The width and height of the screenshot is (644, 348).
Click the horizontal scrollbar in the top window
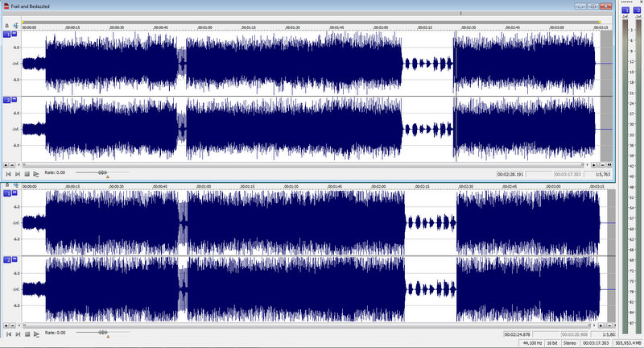(x=303, y=165)
